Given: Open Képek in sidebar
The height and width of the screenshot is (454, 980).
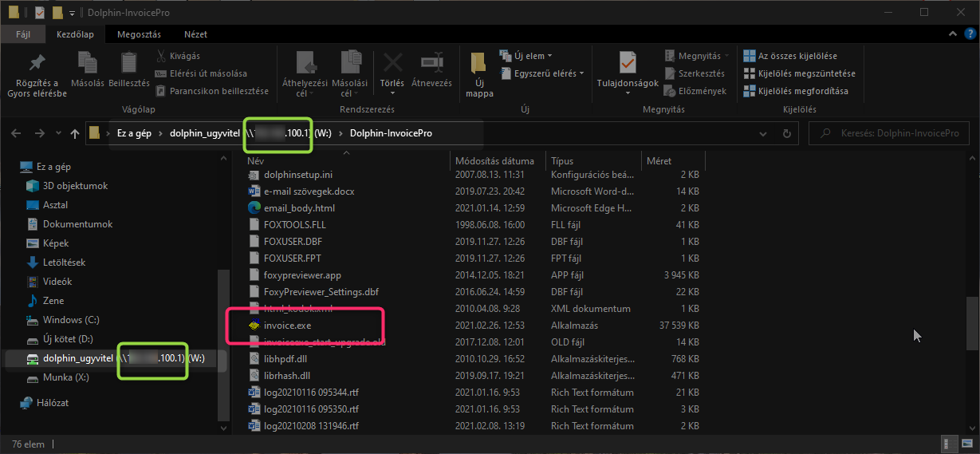Looking at the screenshot, I should (48, 243).
